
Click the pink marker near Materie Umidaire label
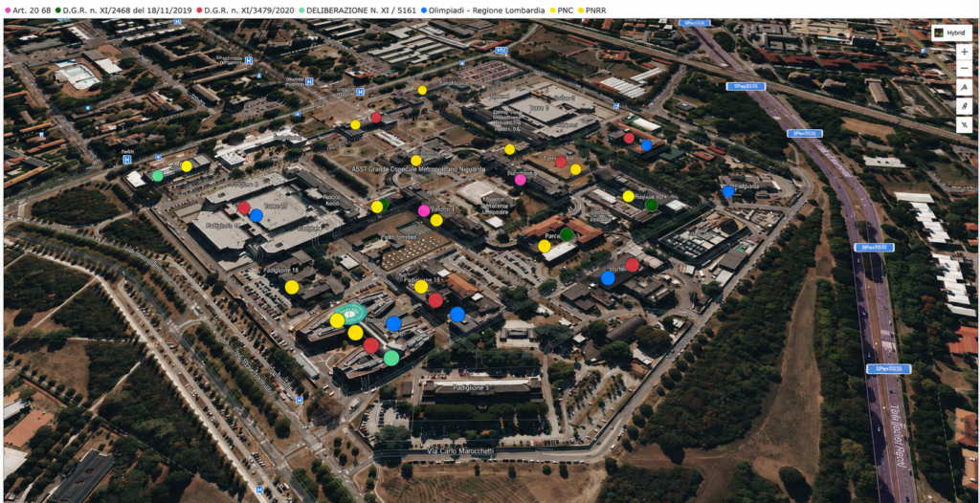(x=520, y=180)
